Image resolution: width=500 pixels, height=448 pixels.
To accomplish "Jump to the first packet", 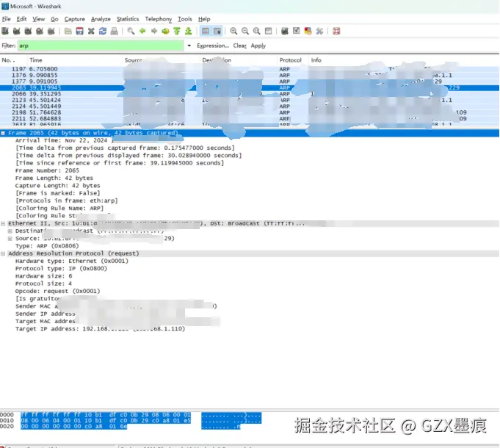I will (x=177, y=31).
